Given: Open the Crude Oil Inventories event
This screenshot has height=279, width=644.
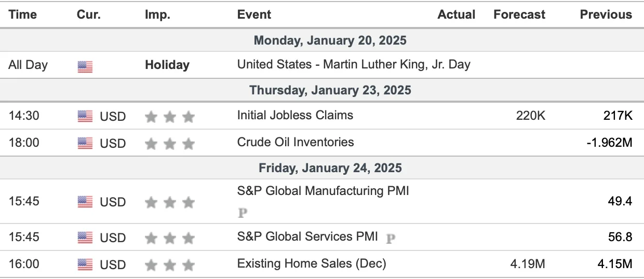Looking at the screenshot, I should pos(296,142).
